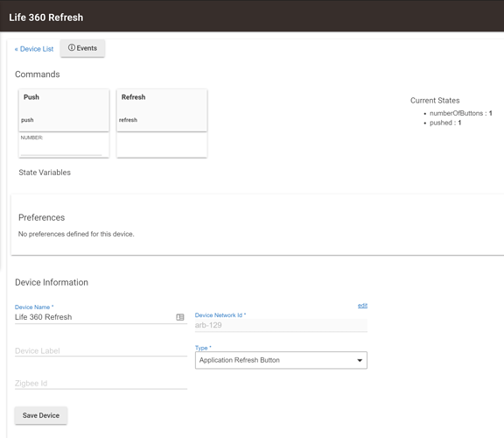This screenshot has width=504, height=438.
Task: Run the Push command
Action: [x=64, y=110]
